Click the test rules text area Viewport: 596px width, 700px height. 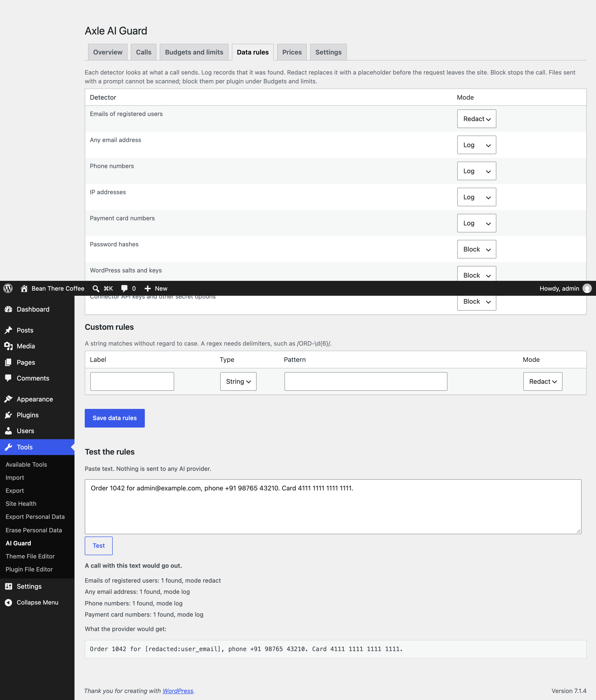[333, 506]
